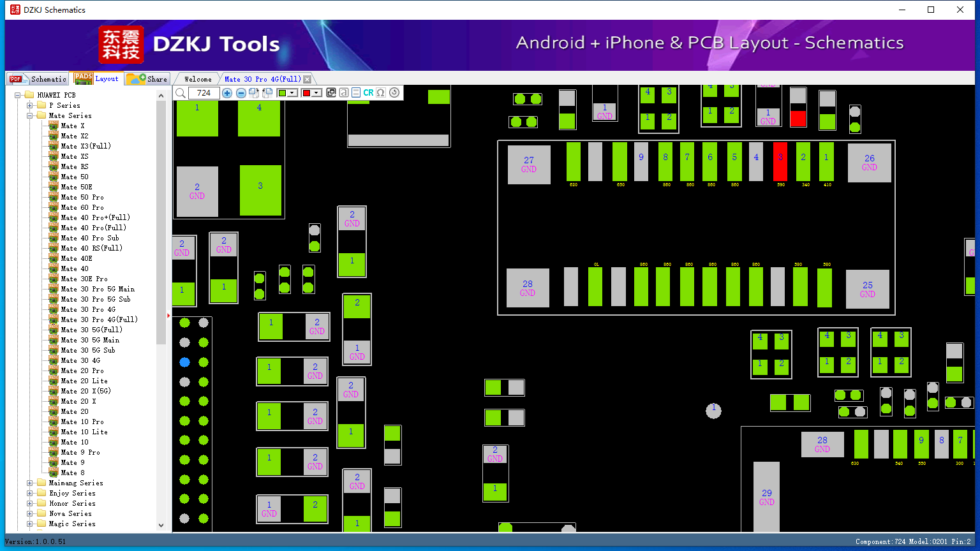Open Mate X3(Full) in the tree
The image size is (980, 551).
pos(86,146)
